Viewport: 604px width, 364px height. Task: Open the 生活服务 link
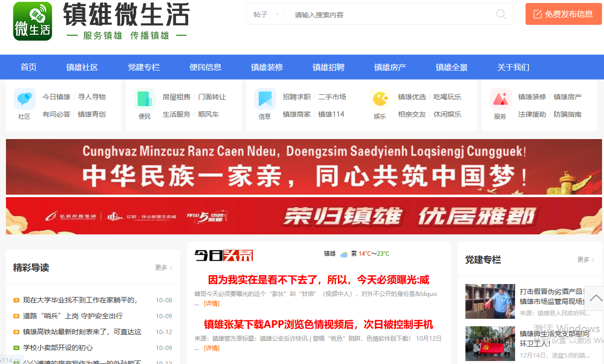click(176, 114)
